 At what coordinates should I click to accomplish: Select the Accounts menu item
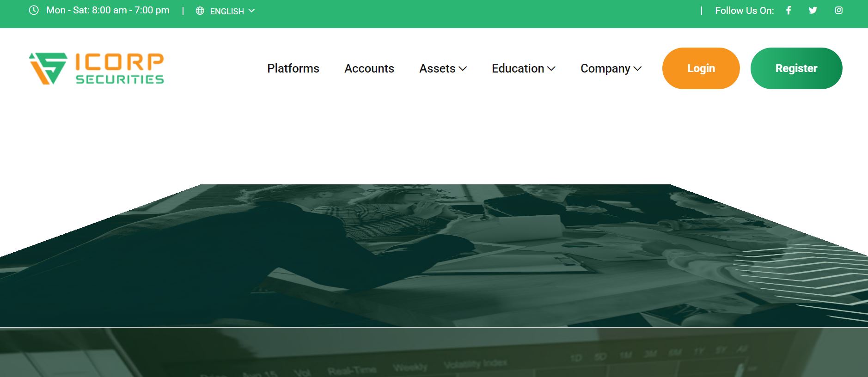(x=369, y=68)
